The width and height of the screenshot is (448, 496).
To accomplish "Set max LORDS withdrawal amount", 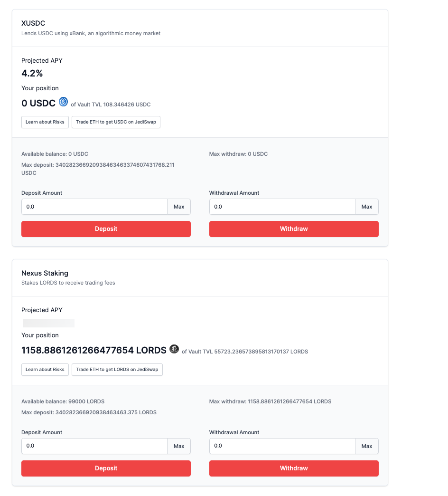I will [x=367, y=446].
